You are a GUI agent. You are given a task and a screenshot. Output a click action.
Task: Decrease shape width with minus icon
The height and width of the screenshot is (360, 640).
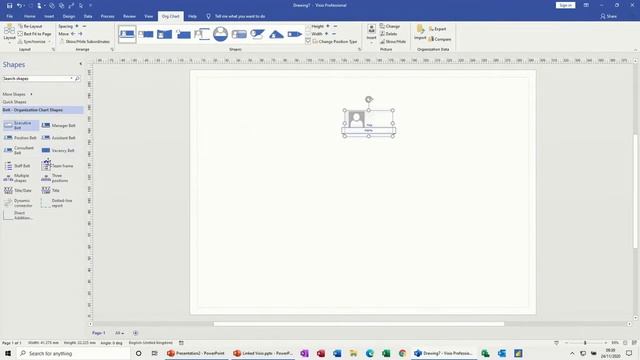coord(334,34)
